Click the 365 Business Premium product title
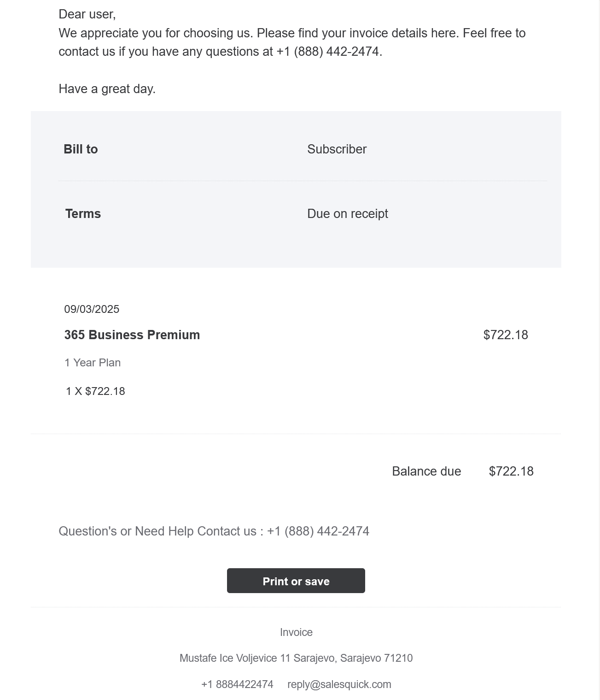 point(132,335)
